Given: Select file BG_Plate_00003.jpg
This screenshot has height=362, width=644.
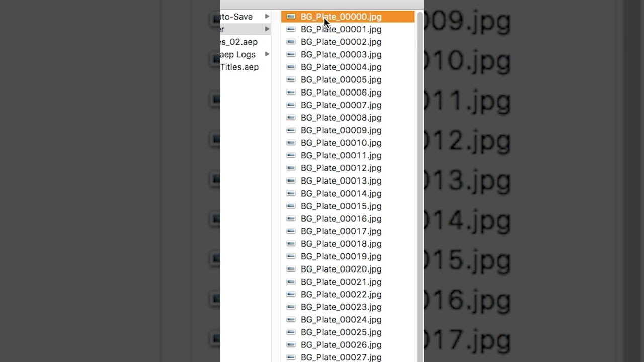Looking at the screenshot, I should 348,54.
